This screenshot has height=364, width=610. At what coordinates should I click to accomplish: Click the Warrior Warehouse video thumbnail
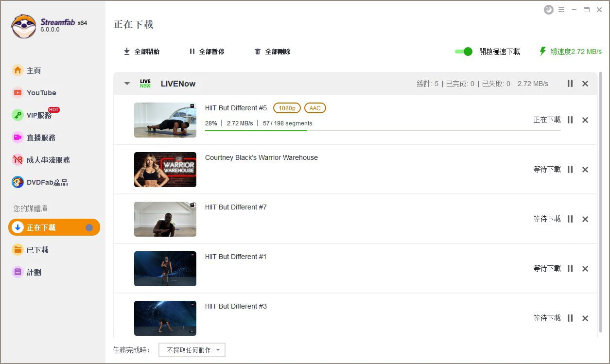pyautogui.click(x=165, y=170)
